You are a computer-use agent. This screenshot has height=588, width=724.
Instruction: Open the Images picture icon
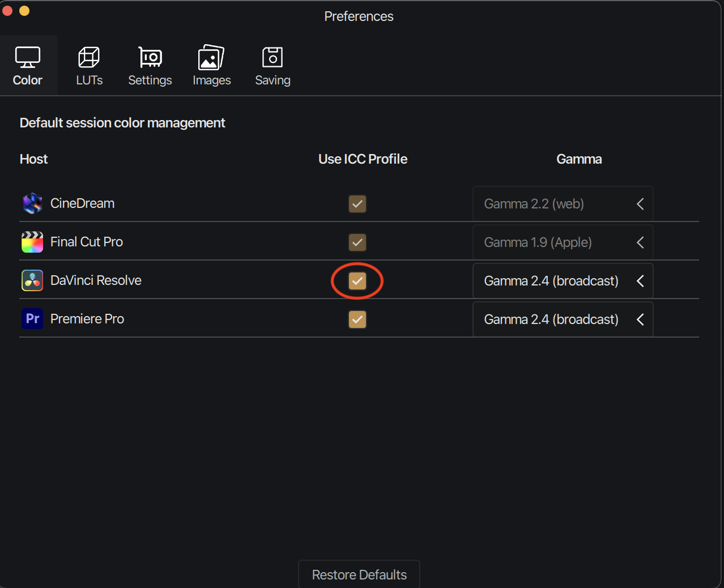point(211,57)
